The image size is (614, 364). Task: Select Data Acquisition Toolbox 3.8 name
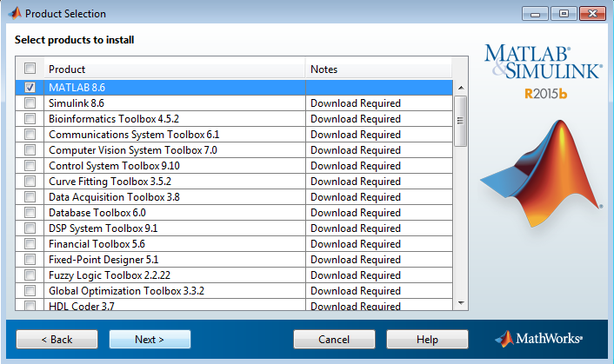(114, 197)
